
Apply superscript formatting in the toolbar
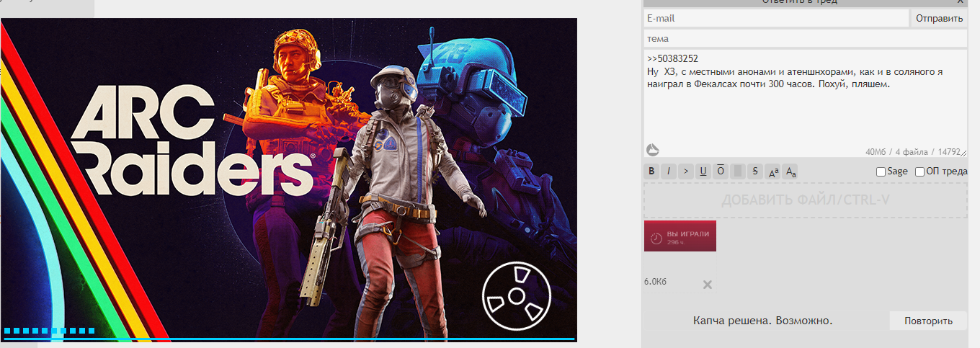point(772,171)
